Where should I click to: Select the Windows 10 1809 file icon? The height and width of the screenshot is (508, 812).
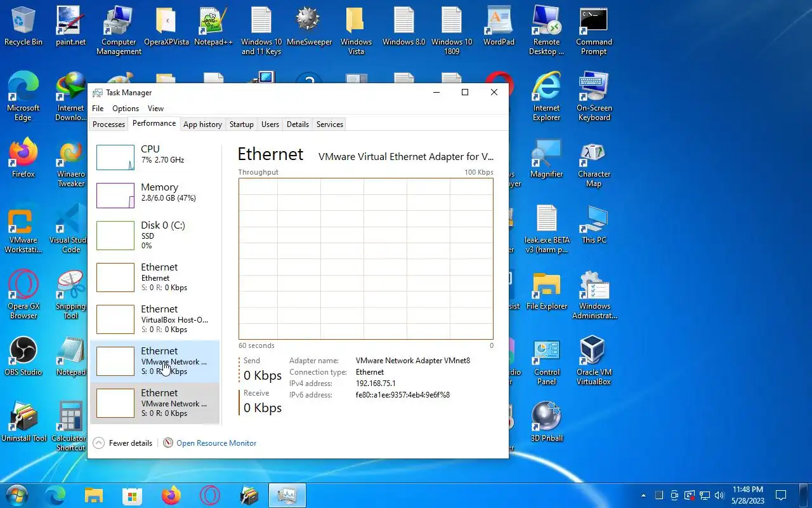452,30
